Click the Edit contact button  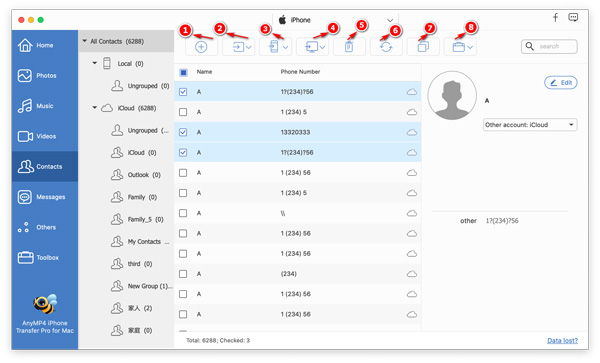(x=561, y=83)
